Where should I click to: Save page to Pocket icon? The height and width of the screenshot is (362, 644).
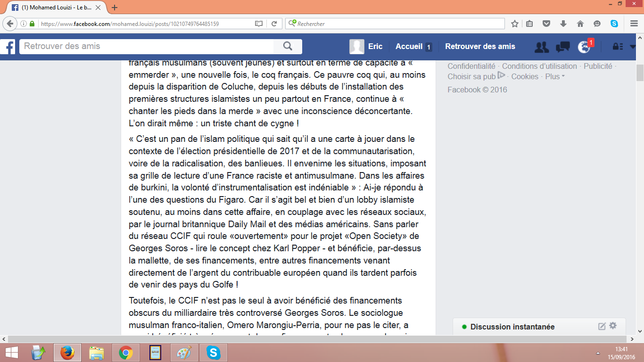(546, 24)
